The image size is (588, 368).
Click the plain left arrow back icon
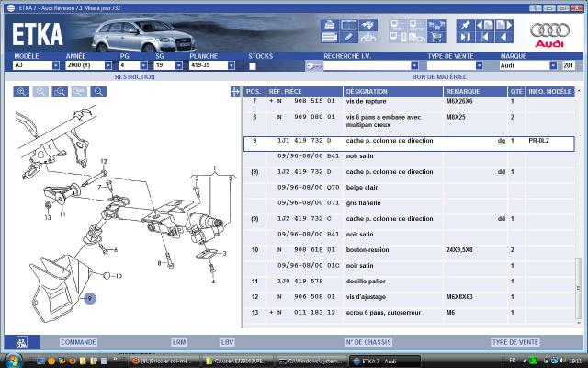coord(503,37)
